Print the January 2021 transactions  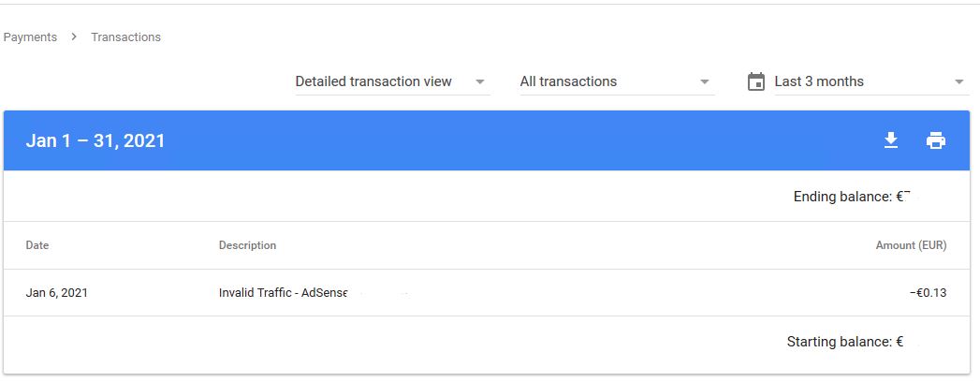(936, 140)
